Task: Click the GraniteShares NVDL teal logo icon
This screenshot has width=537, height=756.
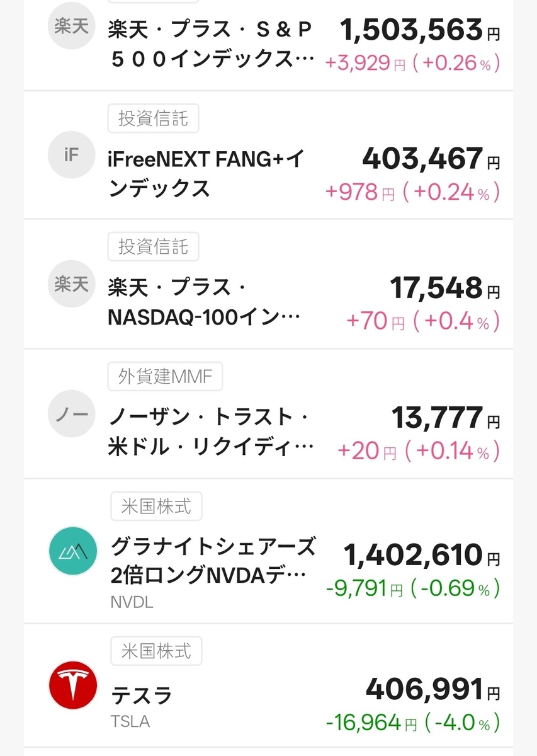Action: click(x=73, y=551)
